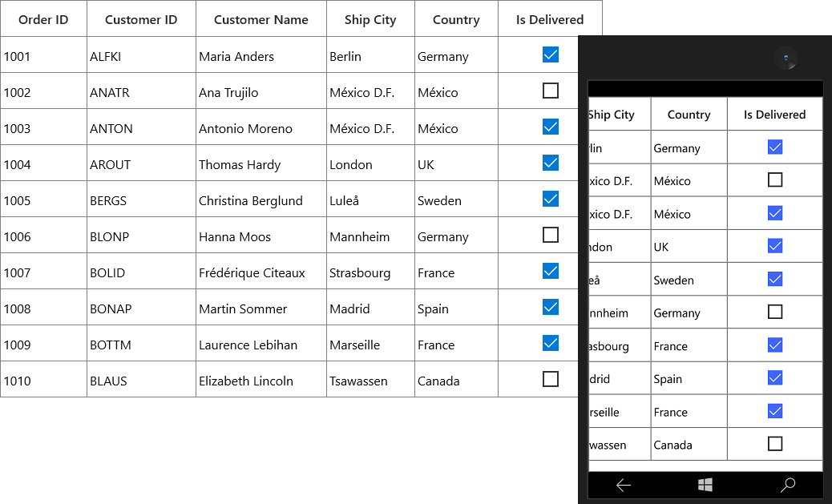Screen dimensions: 832x504
Task: Uncheck the Marseille row checkbox in phone grid
Action: point(774,410)
